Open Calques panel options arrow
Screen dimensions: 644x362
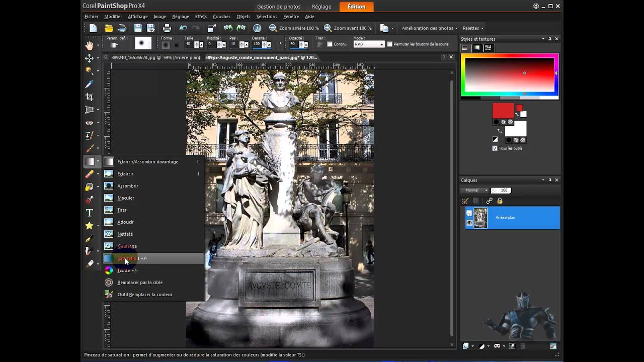pyautogui.click(x=543, y=180)
